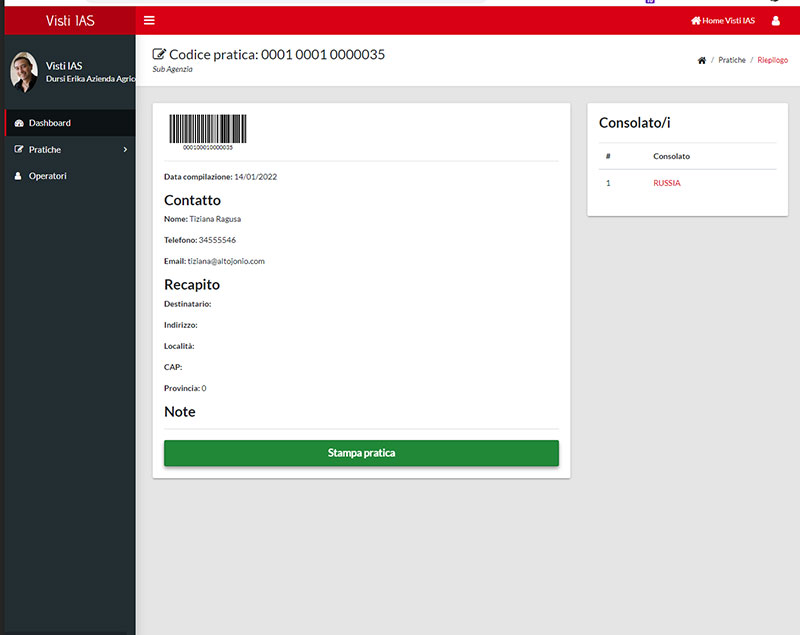
Task: Click the Pratiche edit icon in sidebar
Action: (19, 149)
